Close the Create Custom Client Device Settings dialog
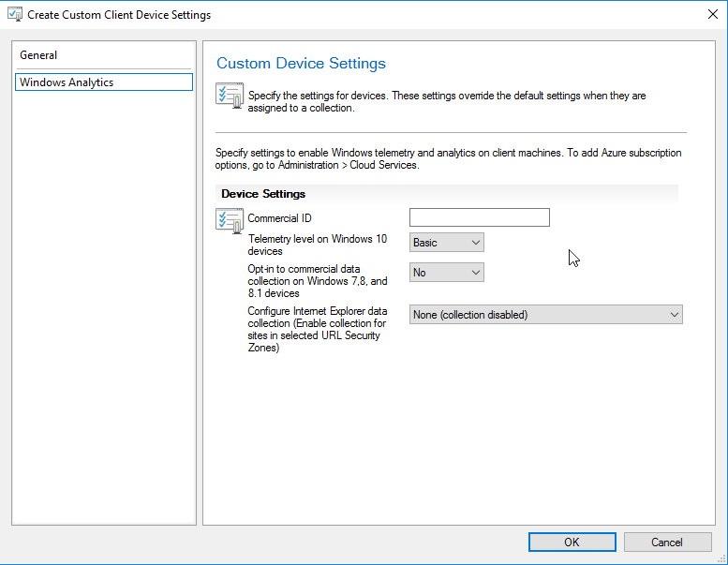Image resolution: width=728 pixels, height=565 pixels. pos(713,14)
